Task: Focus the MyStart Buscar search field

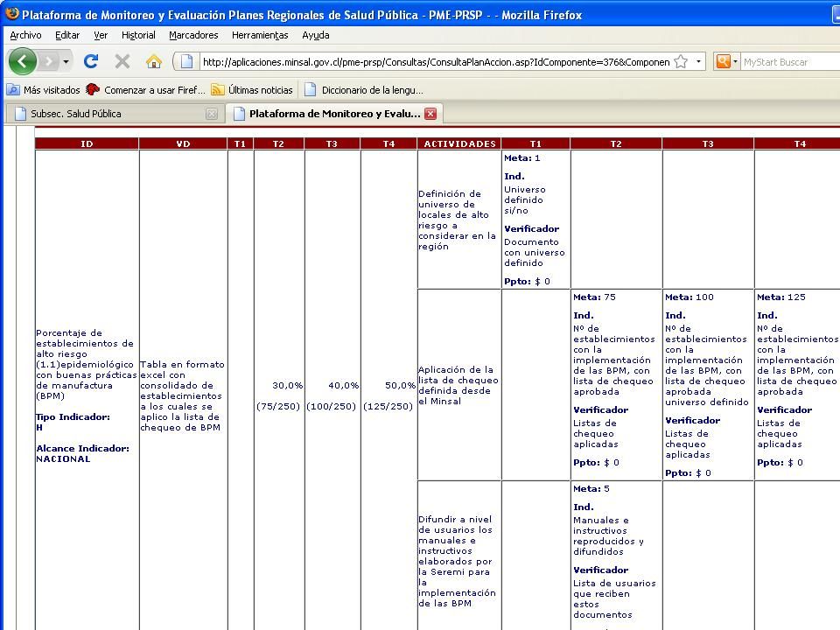Action: tap(791, 62)
